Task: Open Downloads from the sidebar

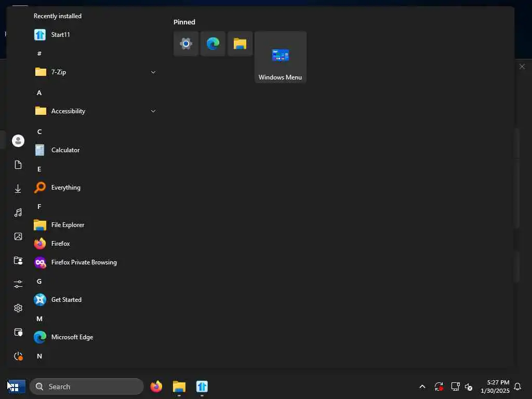Action: tap(18, 189)
